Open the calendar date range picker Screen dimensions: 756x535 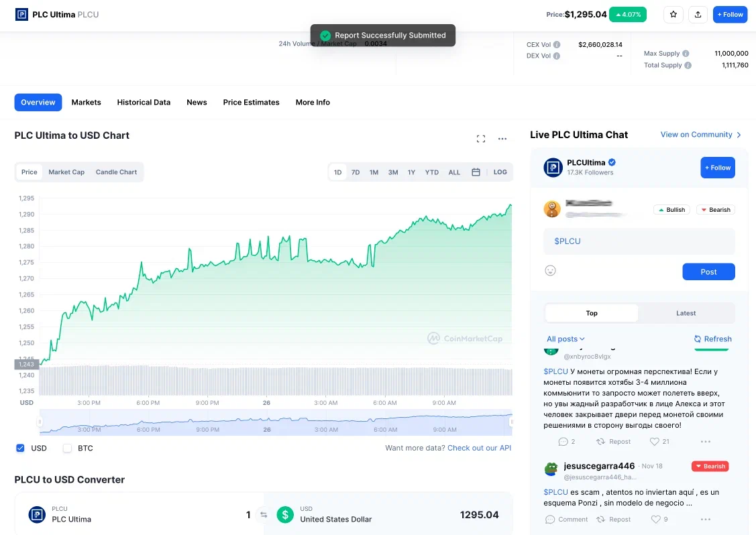click(476, 172)
